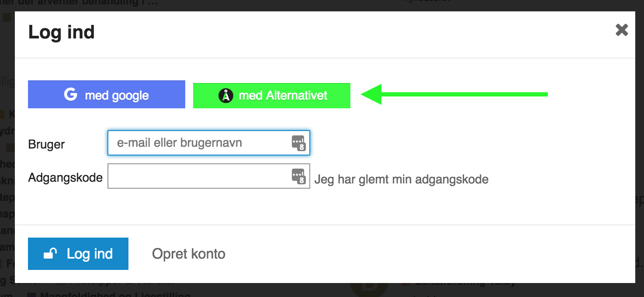Click the Bruger field label
The width and height of the screenshot is (644, 297).
[46, 145]
